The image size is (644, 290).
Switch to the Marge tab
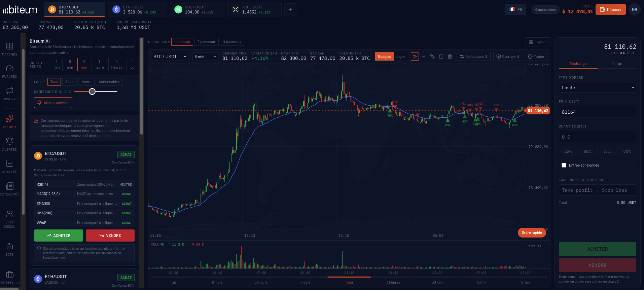617,64
